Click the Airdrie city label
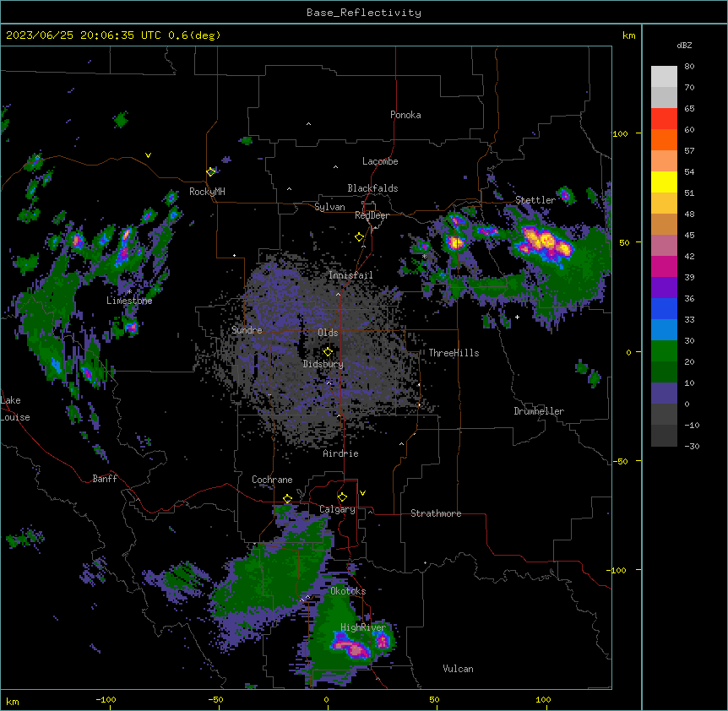The image size is (728, 711). pos(340,453)
